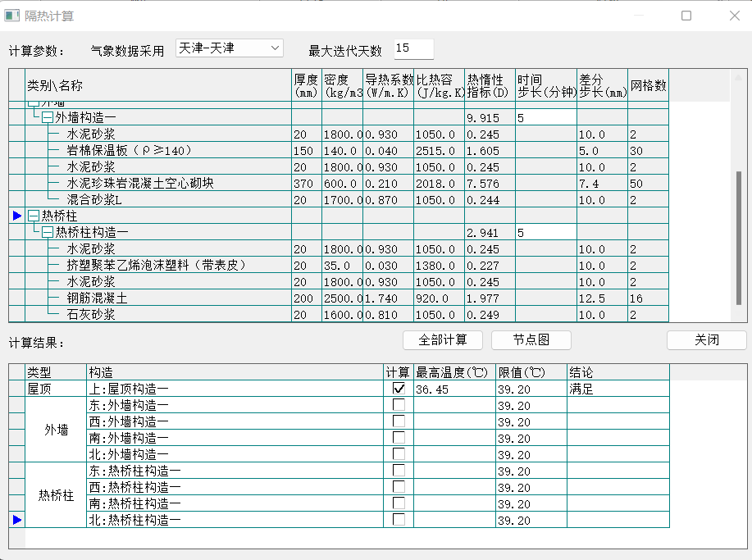Enable calculation for 东:外墙构造一
The width and height of the screenshot is (752, 560).
(399, 405)
